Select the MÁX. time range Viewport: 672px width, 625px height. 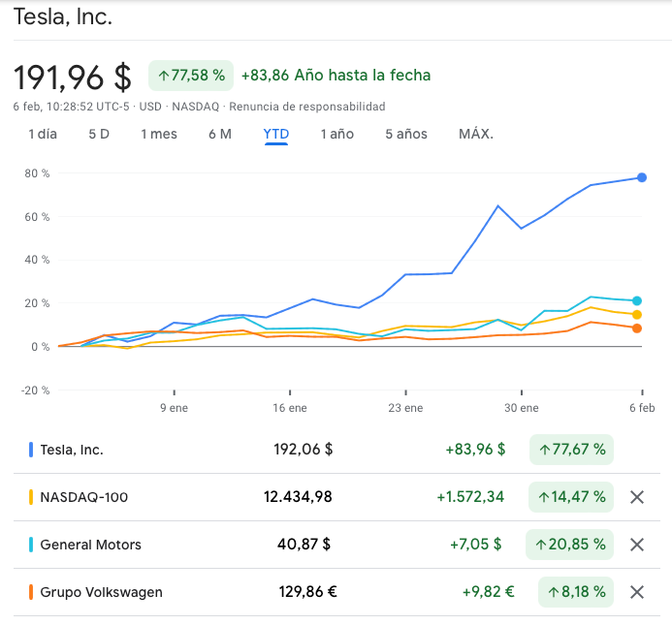[x=476, y=134]
